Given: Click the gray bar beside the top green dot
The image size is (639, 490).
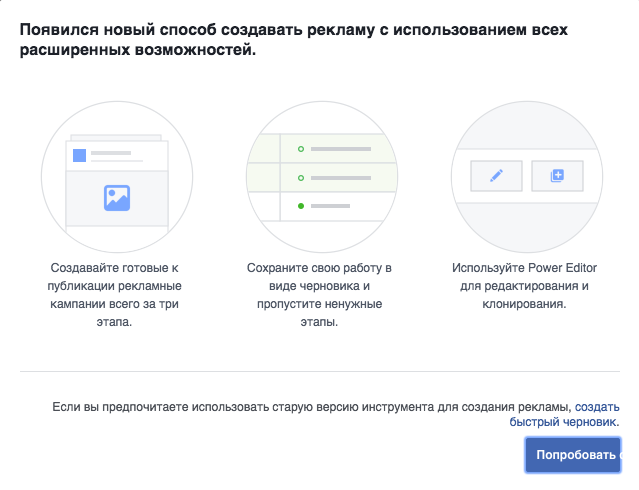Looking at the screenshot, I should pyautogui.click(x=339, y=149).
